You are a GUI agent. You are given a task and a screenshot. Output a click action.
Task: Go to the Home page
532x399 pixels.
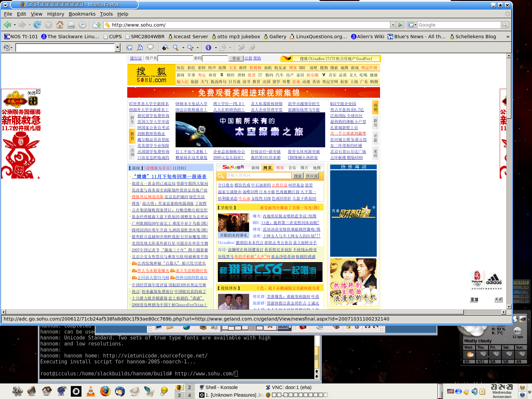pos(60,25)
